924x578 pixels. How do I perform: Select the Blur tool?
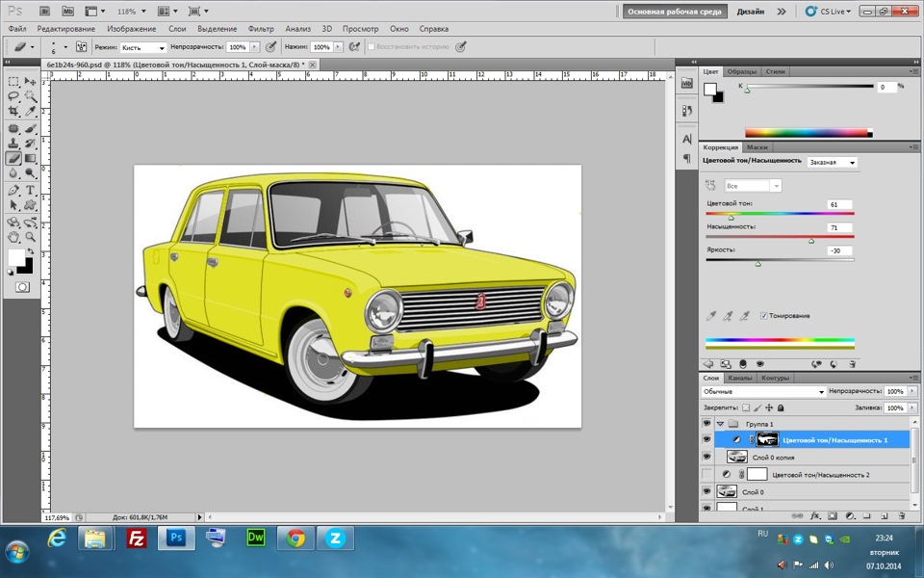[13, 172]
